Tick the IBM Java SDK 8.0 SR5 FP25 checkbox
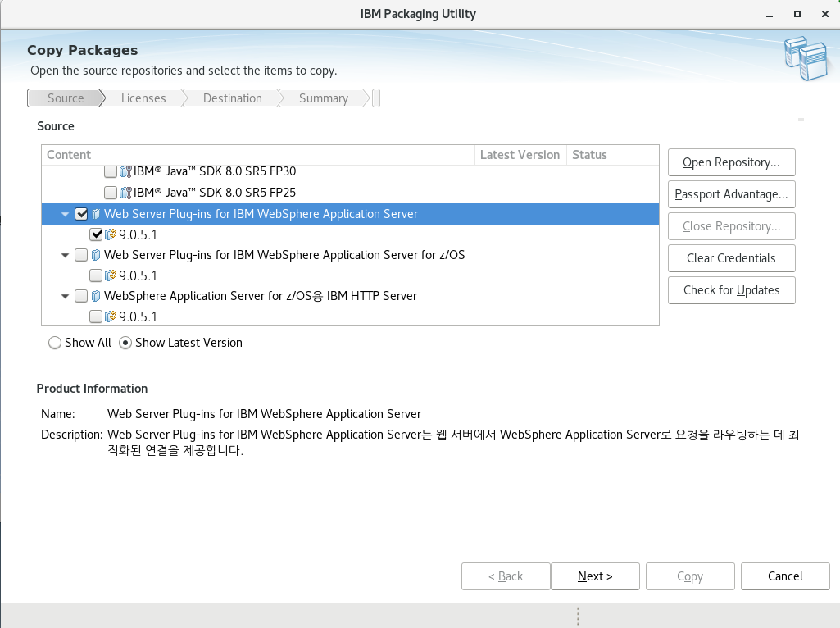The width and height of the screenshot is (840, 628). coord(111,193)
